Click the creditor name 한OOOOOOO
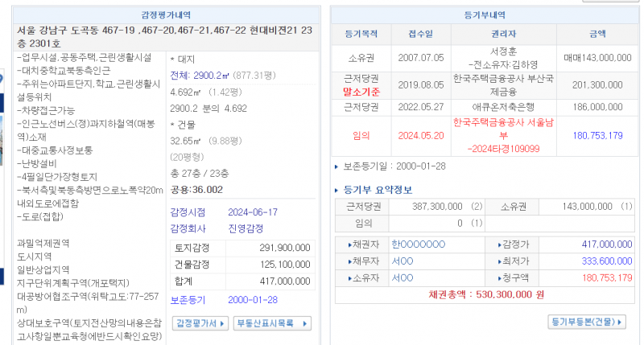 418,244
